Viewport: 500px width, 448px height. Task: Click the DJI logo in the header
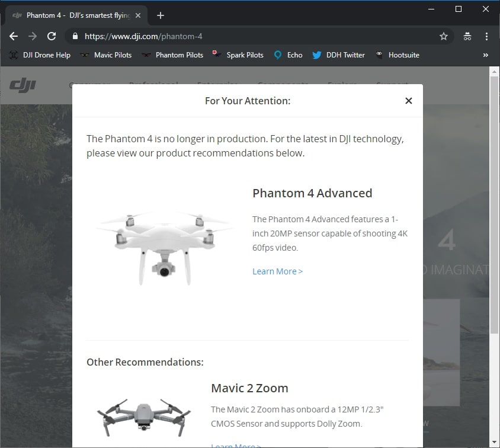coord(23,85)
